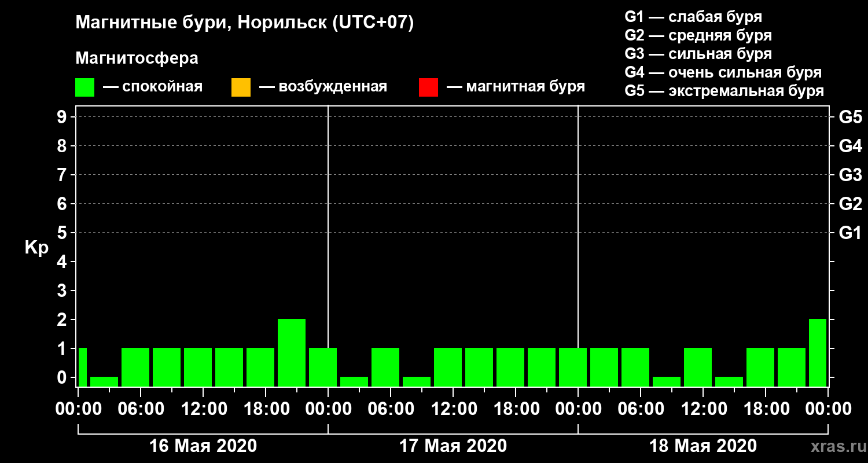
Task: Click the 'G2 — средняя буря' legend line
Action: pos(698,35)
